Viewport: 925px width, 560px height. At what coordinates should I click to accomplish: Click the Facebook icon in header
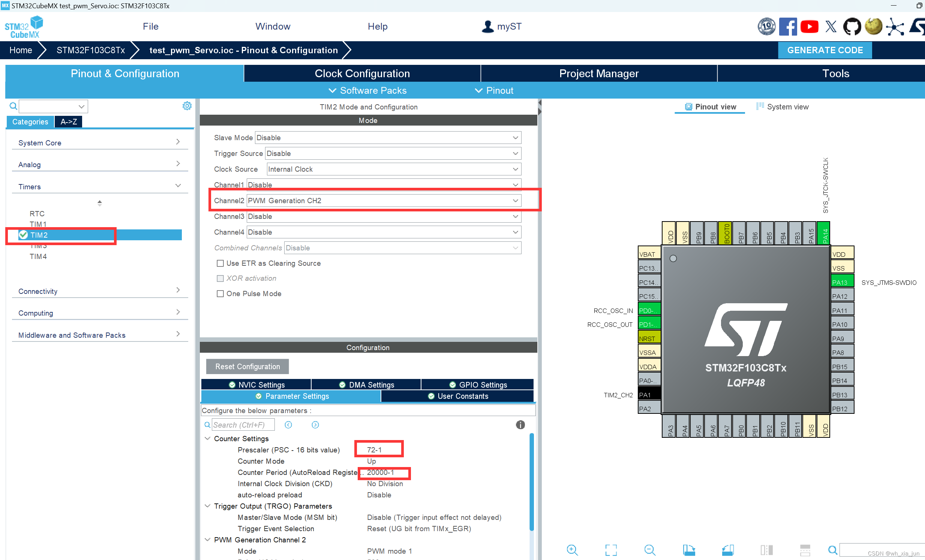tap(788, 27)
